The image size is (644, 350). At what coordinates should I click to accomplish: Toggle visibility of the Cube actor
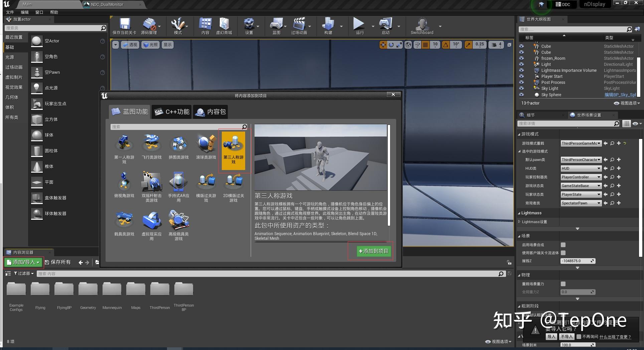(521, 46)
